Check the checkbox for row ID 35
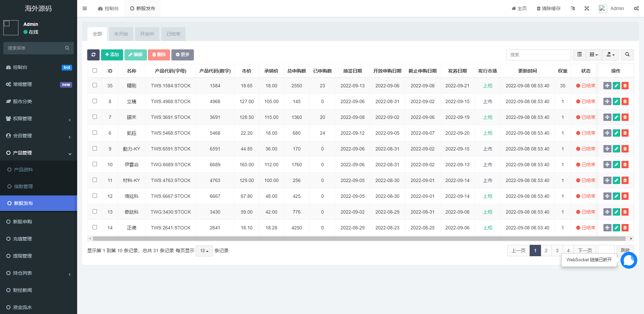 pyautogui.click(x=95, y=85)
